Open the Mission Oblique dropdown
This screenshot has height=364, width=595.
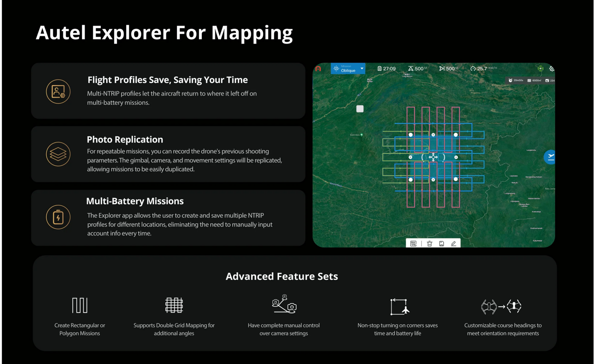click(348, 69)
